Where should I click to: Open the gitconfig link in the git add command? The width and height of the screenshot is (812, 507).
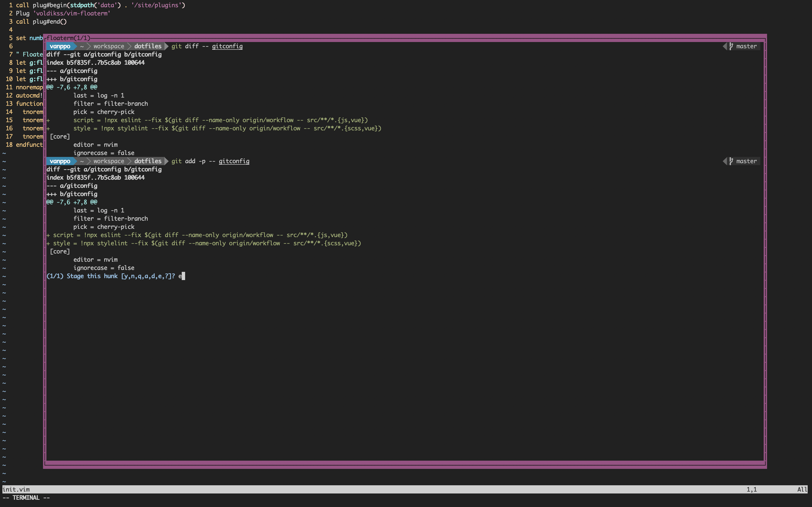[234, 161]
